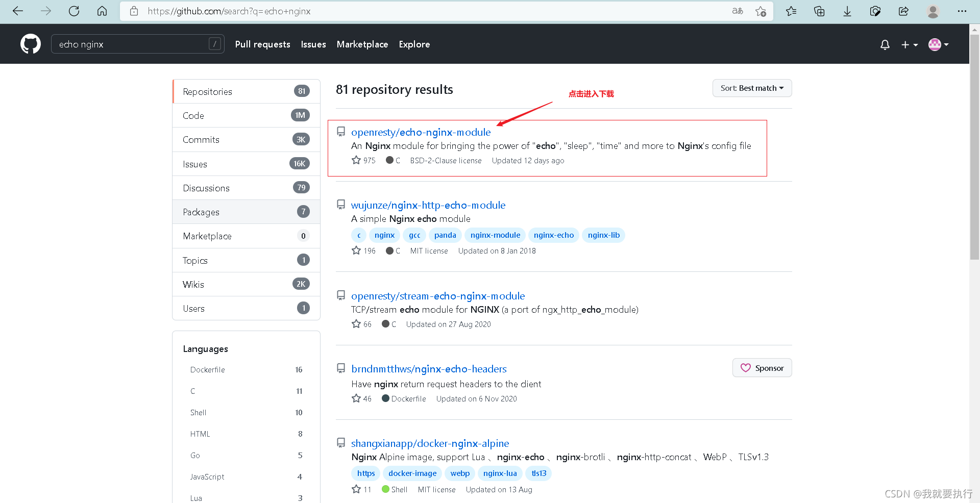This screenshot has height=503, width=980.
Task: Click the 66 stars count
Action: (x=361, y=324)
